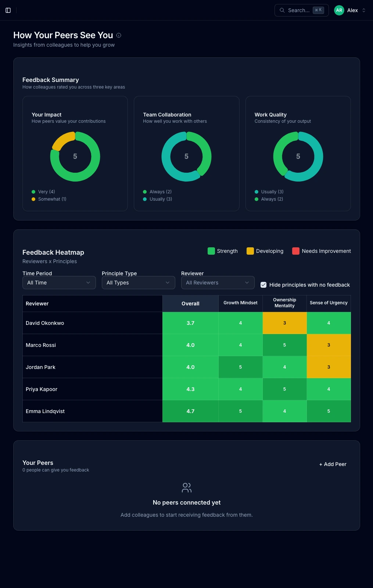The image size is (373, 588).
Task: Click Usually (3) dot under Work Quality
Action: coord(257,192)
